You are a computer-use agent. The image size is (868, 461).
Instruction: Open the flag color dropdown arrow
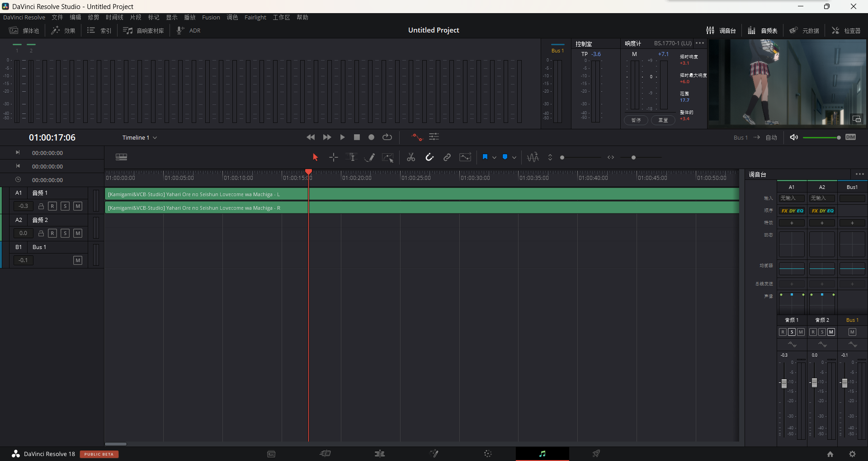pos(494,158)
